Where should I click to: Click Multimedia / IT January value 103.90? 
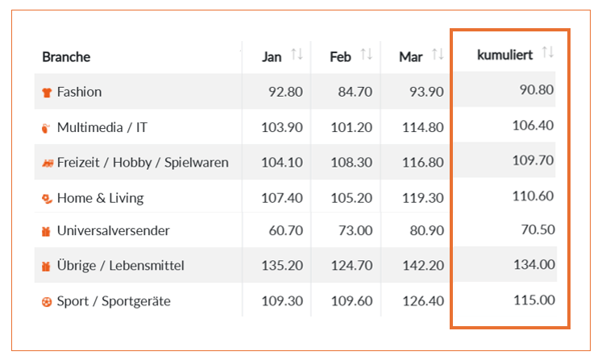282,127
